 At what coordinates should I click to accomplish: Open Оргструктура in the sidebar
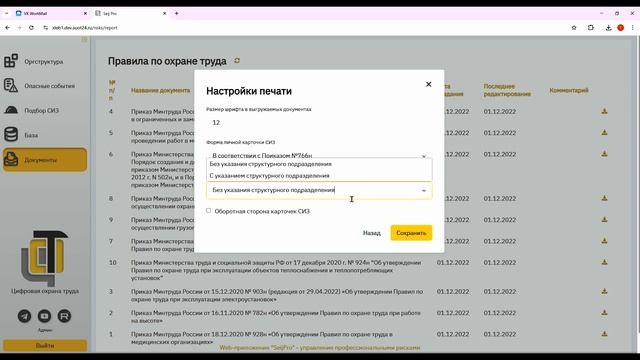coord(44,62)
